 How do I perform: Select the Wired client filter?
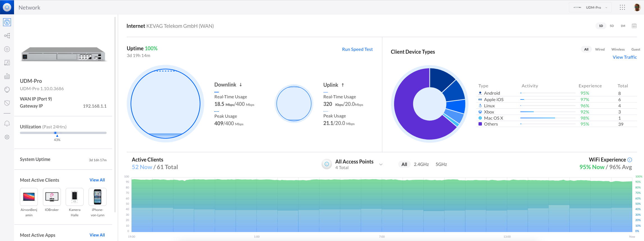(x=600, y=49)
